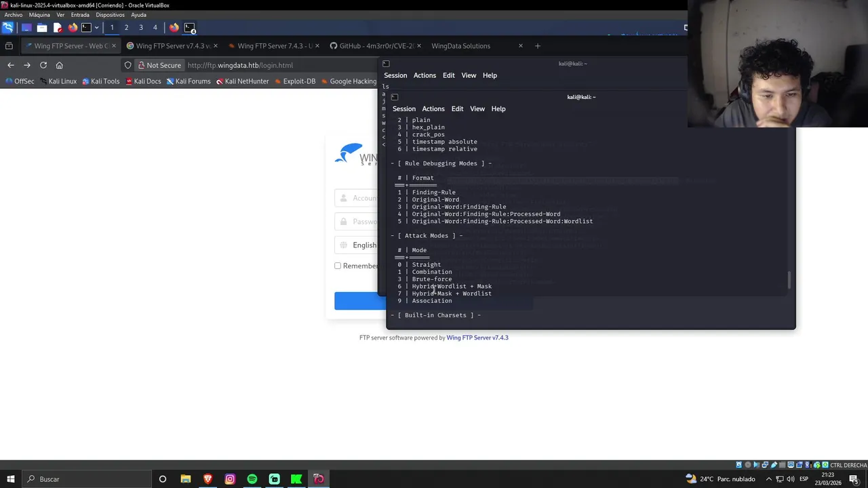
Task: Open Session menu in front terminal window
Action: tap(404, 108)
